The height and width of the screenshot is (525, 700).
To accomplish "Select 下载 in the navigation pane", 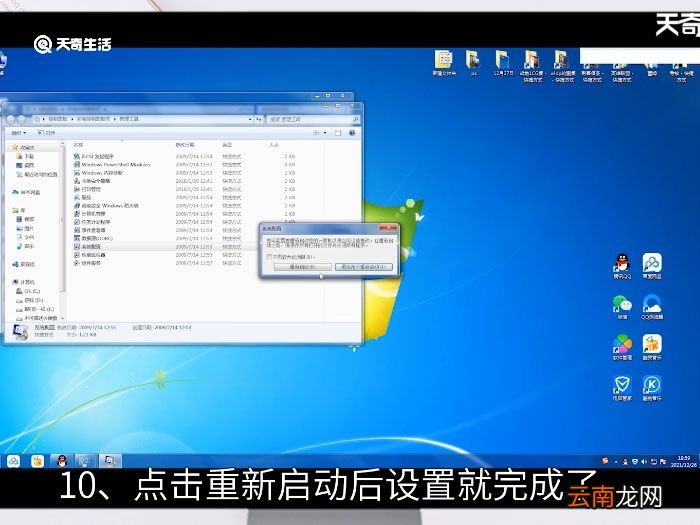I will pos(25,156).
